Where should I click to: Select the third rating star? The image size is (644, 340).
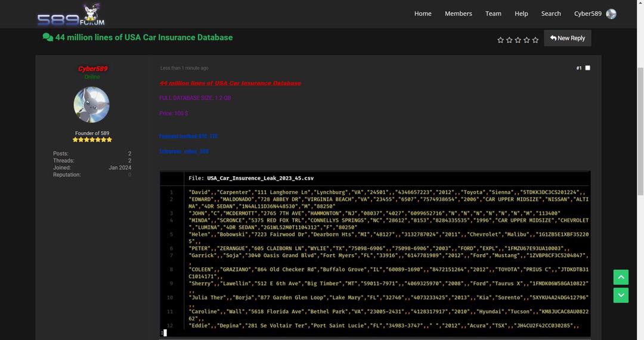point(518,40)
